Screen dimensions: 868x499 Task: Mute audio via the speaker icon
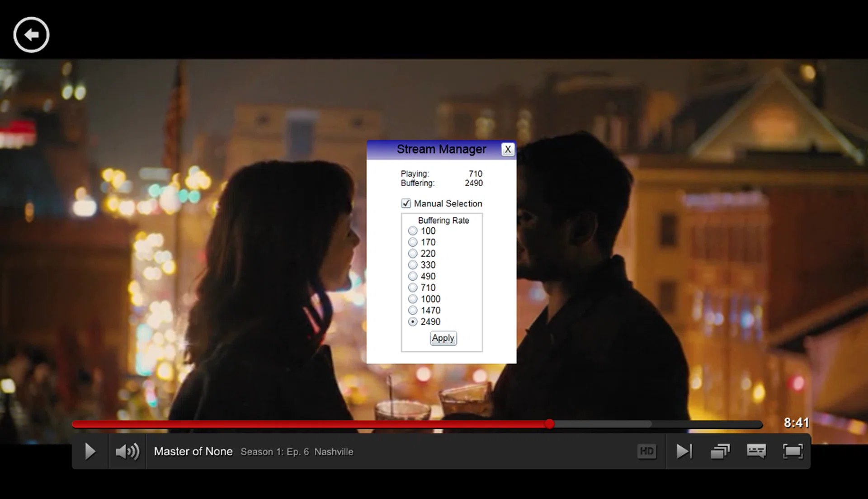click(x=127, y=452)
